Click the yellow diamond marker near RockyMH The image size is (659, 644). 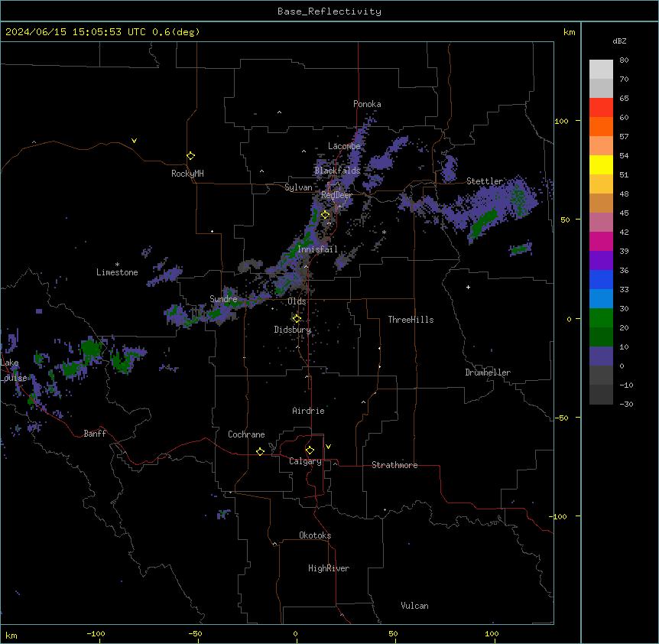coord(191,156)
